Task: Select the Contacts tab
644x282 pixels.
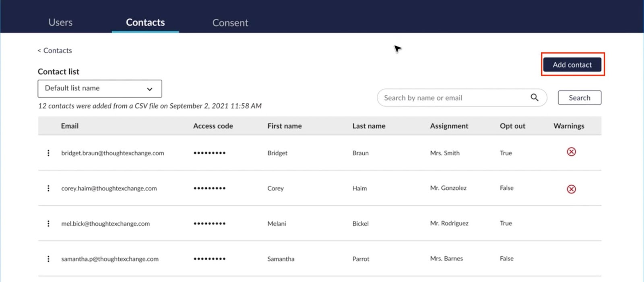Action: click(145, 23)
